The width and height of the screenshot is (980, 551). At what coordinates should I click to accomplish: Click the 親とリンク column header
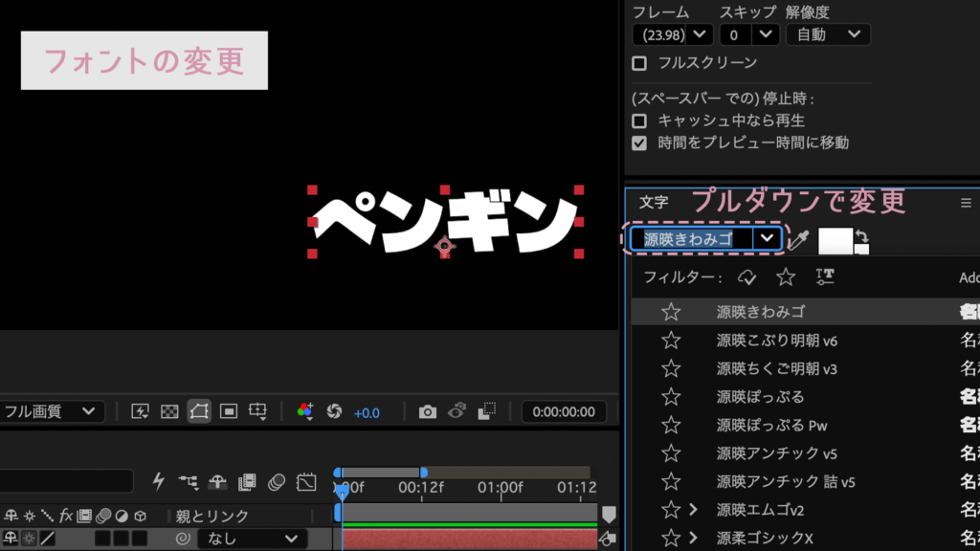pos(212,516)
